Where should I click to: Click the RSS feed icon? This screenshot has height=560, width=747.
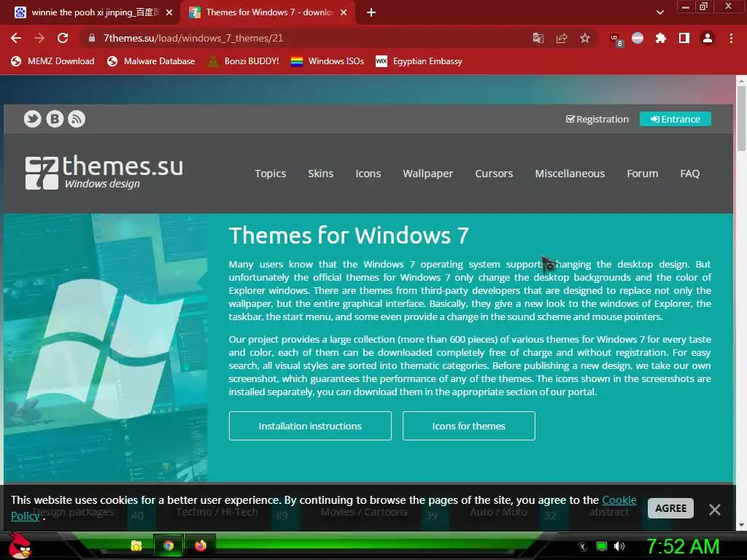pos(77,119)
